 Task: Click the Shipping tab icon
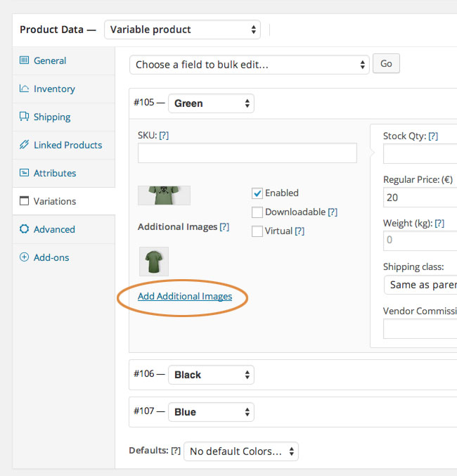click(25, 117)
